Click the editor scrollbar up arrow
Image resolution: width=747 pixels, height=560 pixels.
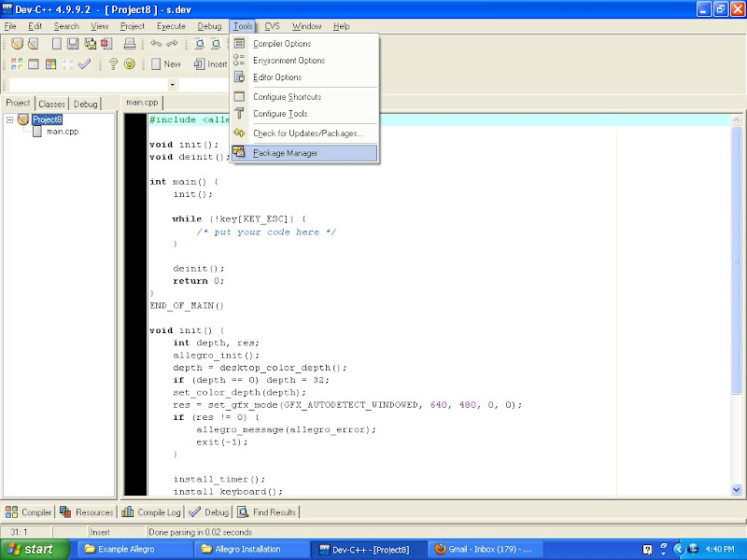click(x=737, y=120)
